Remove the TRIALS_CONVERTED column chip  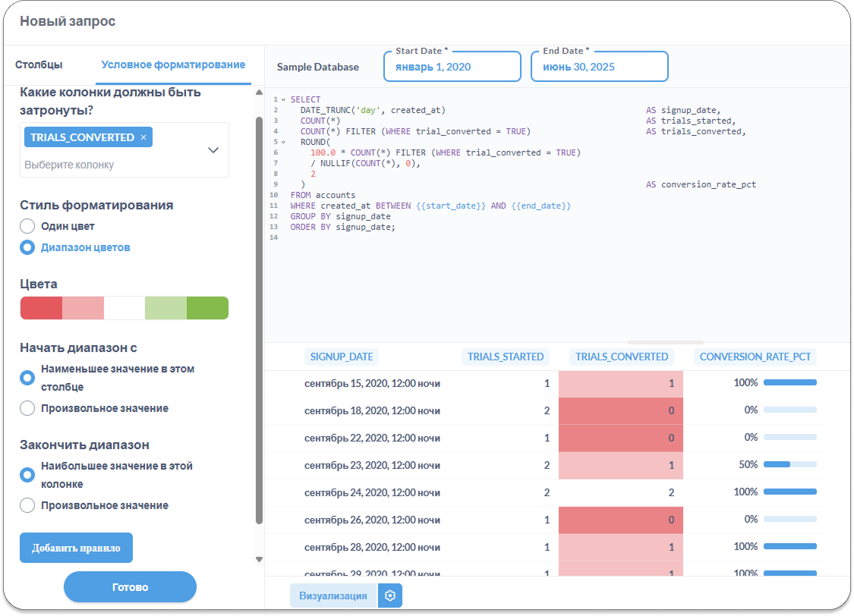click(143, 137)
